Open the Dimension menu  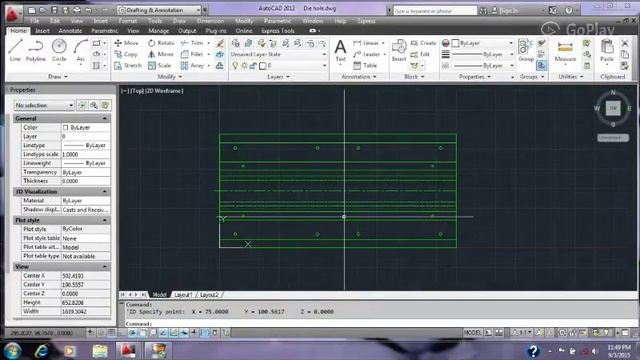click(210, 21)
